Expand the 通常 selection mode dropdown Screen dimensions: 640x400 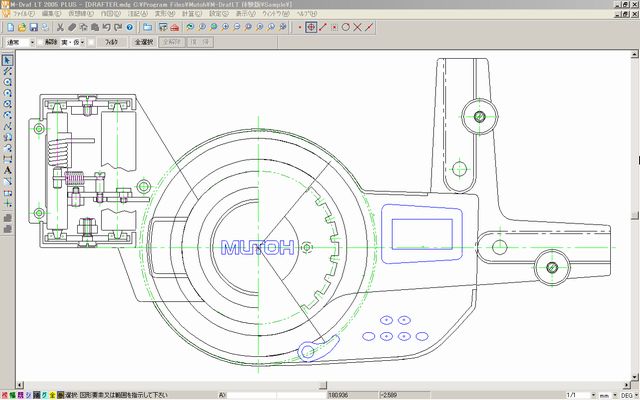(32, 42)
